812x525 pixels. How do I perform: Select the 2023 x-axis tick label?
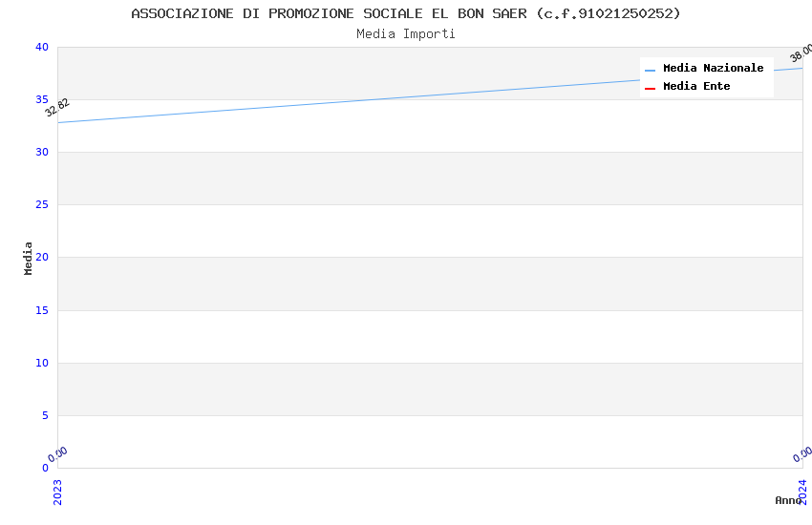57,492
